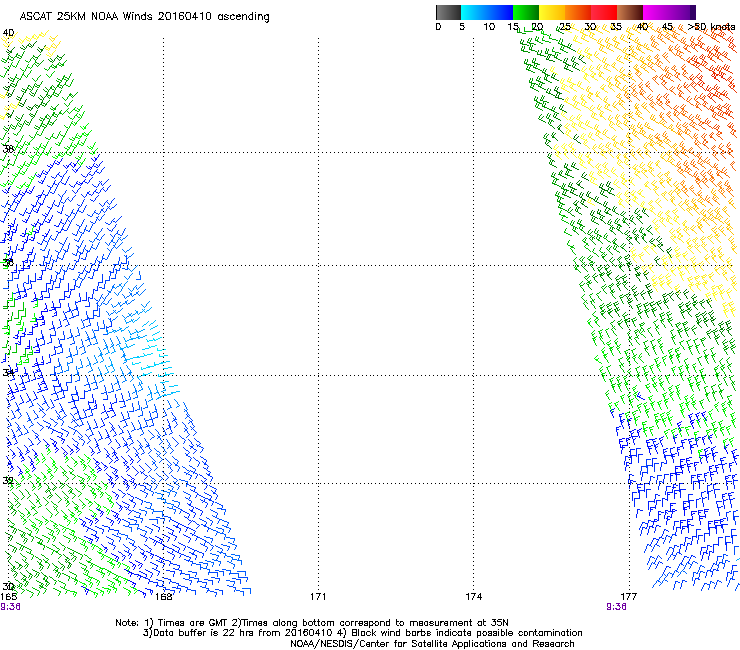Image resolution: width=740 pixels, height=650 pixels.
Task: Click the data buffer 22 hrs note line
Action: (x=362, y=633)
